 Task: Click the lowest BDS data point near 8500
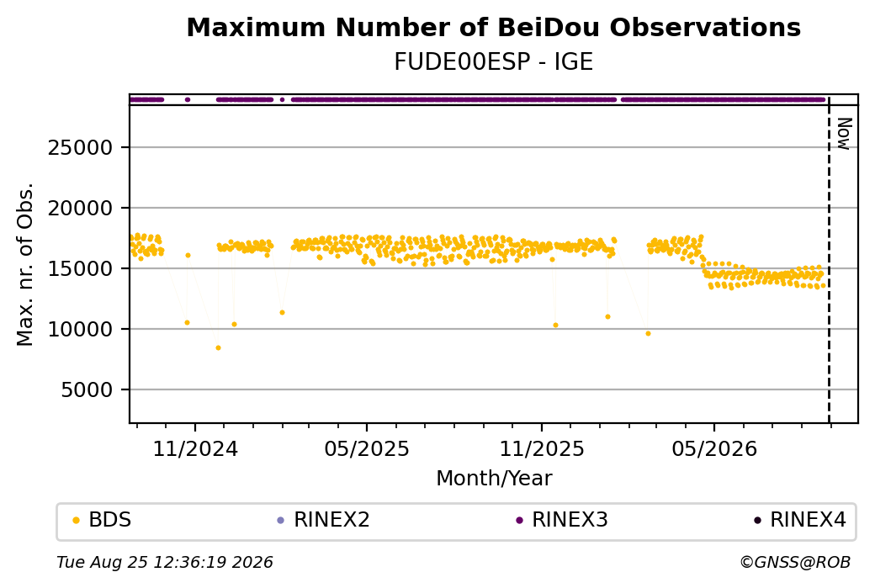click(x=218, y=347)
